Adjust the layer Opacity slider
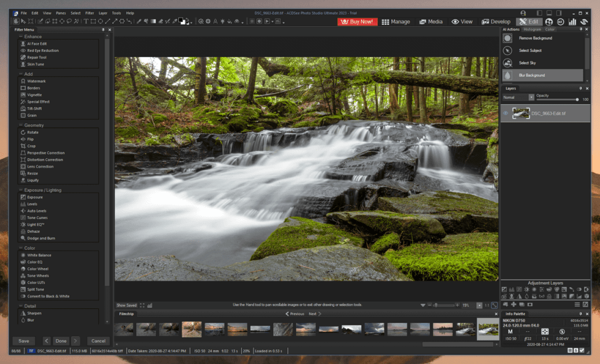Viewport: 600px width, 364px height. [x=577, y=99]
